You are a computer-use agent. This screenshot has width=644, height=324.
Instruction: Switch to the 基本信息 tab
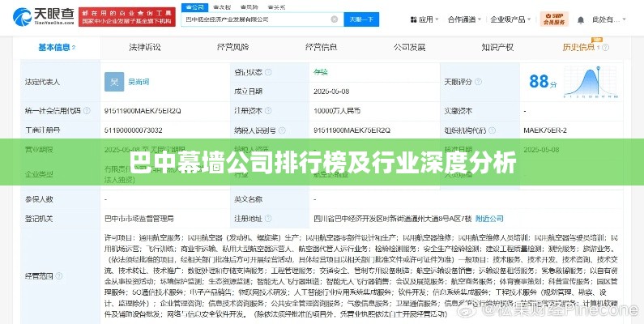[x=57, y=47]
